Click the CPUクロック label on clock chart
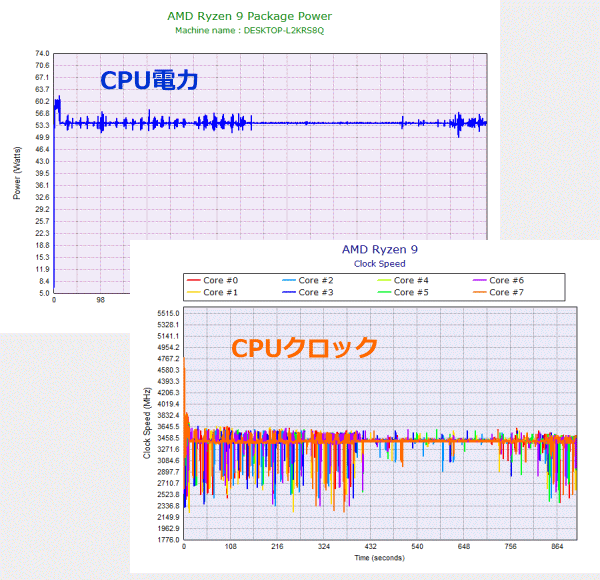Screen dimensions: 600x580 [x=305, y=348]
